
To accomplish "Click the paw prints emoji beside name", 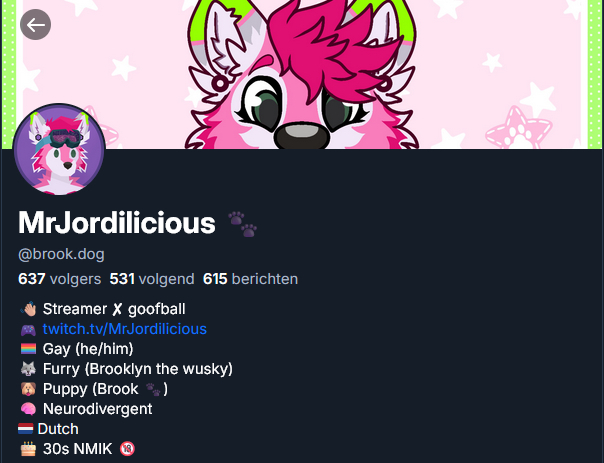I will coord(242,224).
